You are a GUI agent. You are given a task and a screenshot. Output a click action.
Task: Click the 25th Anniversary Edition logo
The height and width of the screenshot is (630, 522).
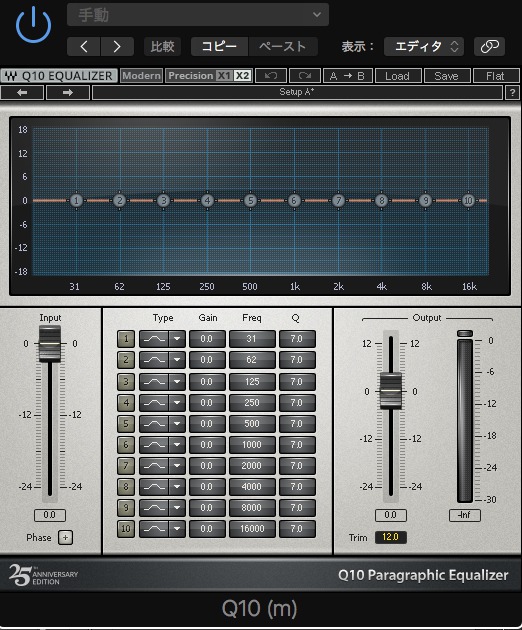coord(43,575)
